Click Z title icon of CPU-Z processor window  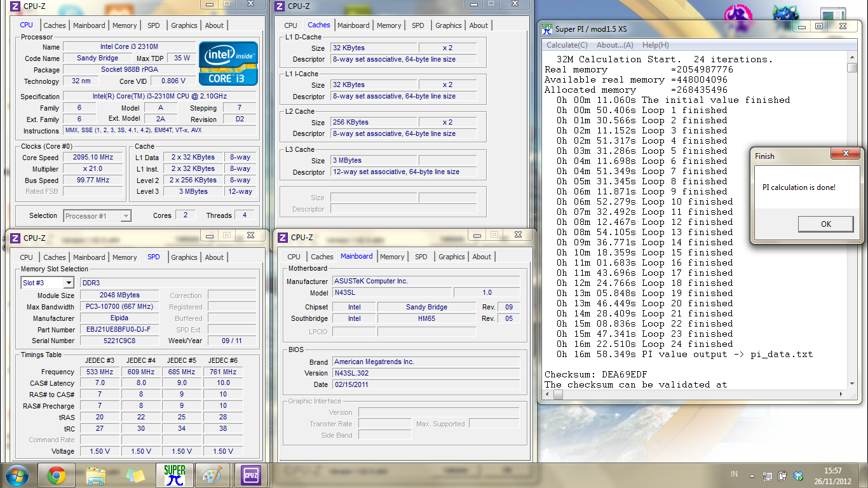[x=15, y=6]
